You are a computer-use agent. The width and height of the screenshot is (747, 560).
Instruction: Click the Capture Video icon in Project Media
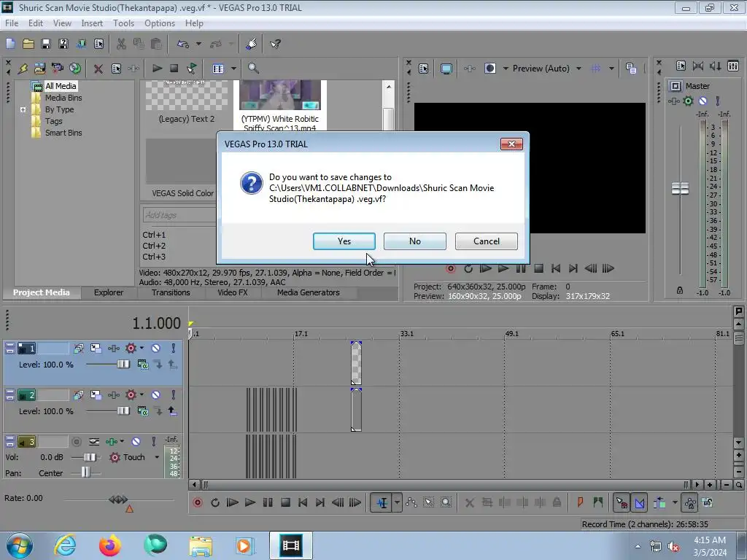57,69
